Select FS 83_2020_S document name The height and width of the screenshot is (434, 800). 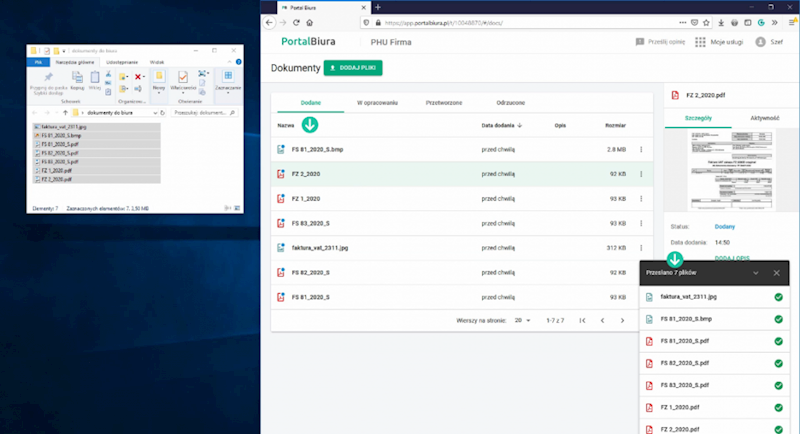tap(310, 223)
